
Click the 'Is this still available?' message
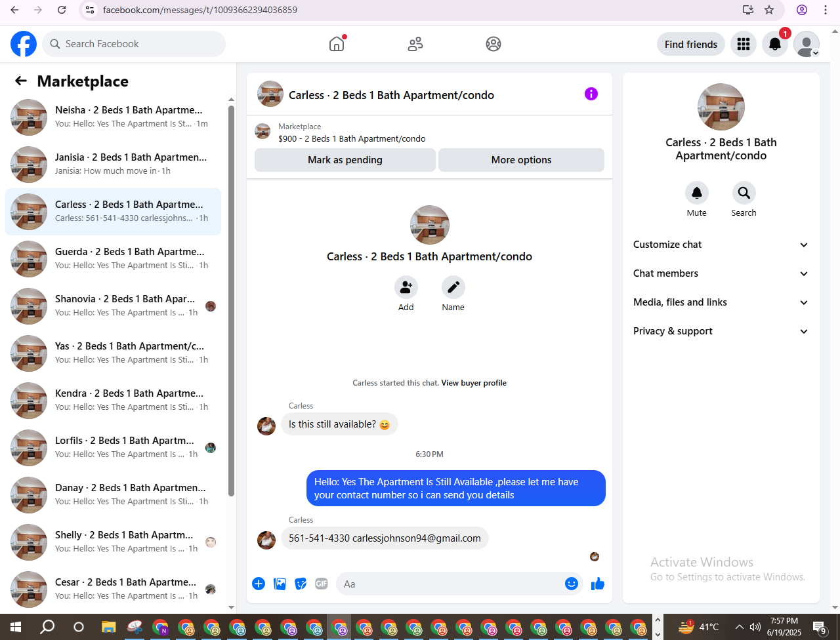tap(339, 424)
